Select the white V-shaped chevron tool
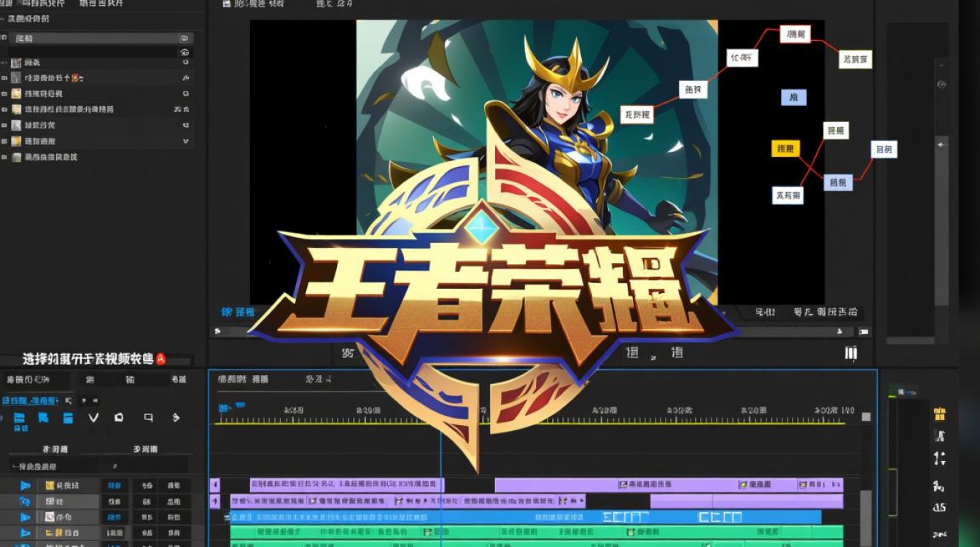Screen dimensions: 980x547 (x=93, y=418)
